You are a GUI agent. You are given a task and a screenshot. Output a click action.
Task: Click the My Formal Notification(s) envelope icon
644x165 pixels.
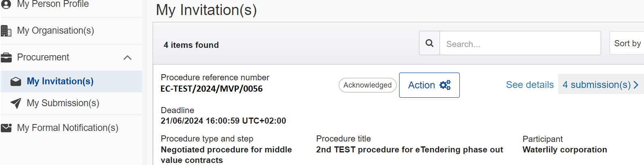pos(6,128)
